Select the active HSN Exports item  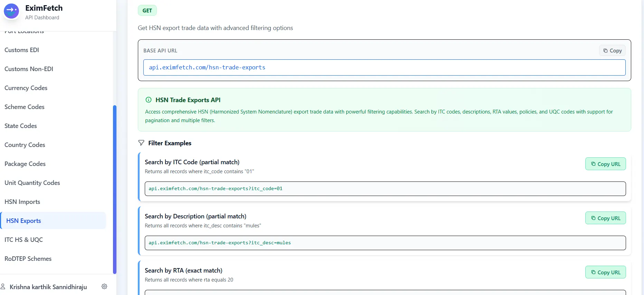(x=53, y=220)
